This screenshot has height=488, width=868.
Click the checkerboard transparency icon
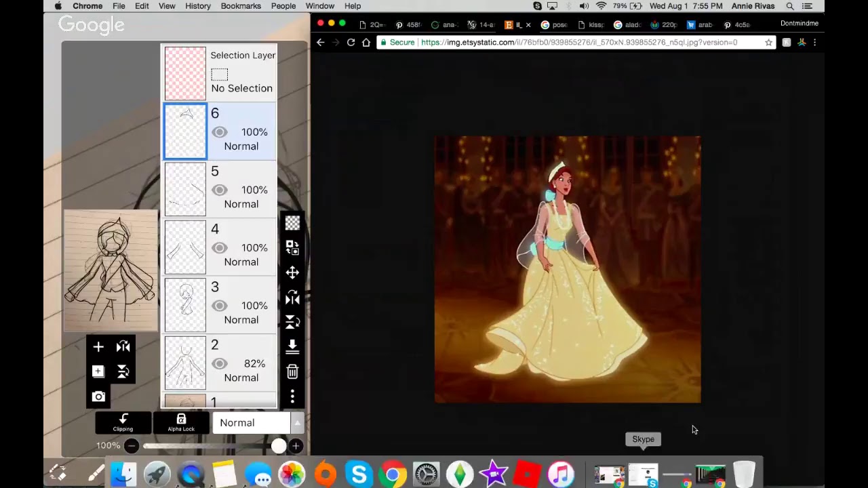[x=292, y=223]
